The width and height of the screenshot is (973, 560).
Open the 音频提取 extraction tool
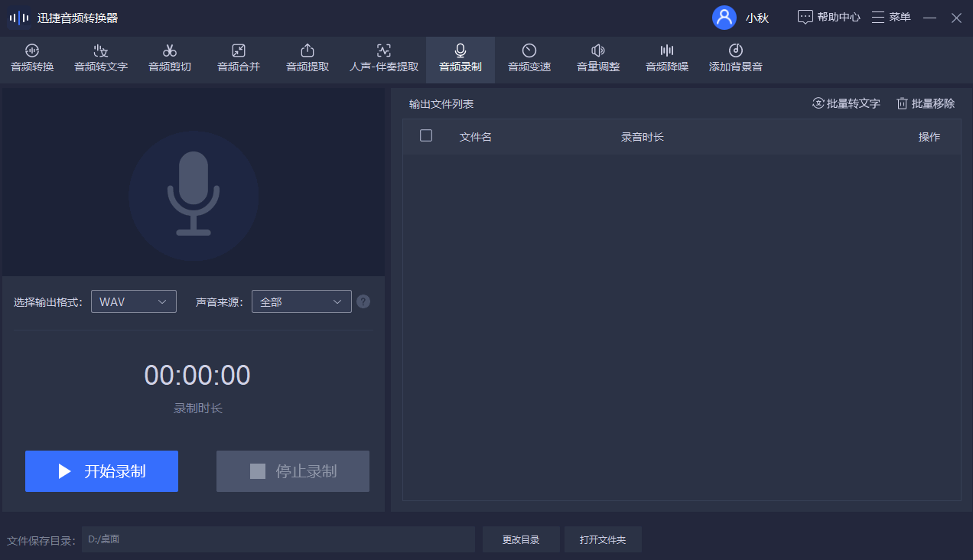307,60
